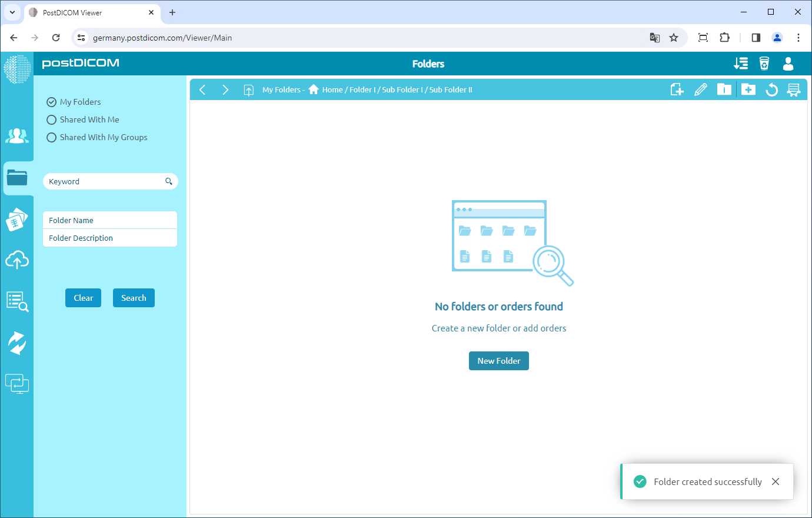Choose Shared With Me option
The height and width of the screenshot is (518, 812).
(51, 119)
